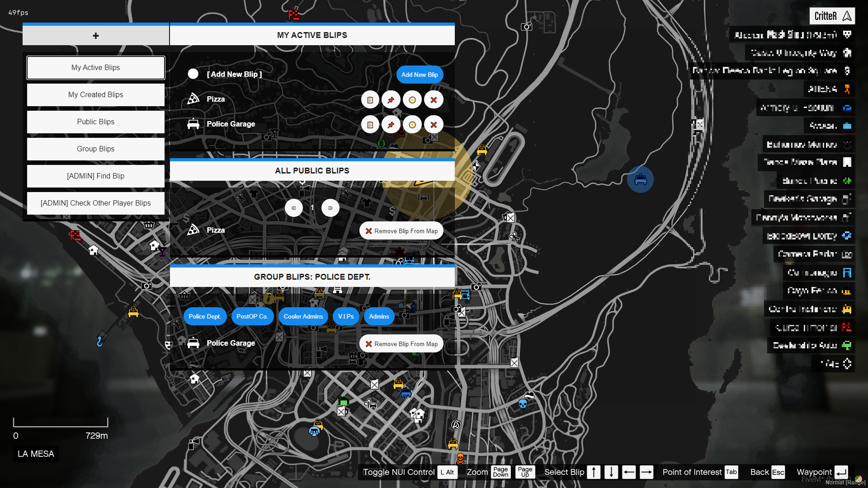Click the red flag blip near left sidebar
Image resolution: width=868 pixels, height=488 pixels.
(x=75, y=235)
